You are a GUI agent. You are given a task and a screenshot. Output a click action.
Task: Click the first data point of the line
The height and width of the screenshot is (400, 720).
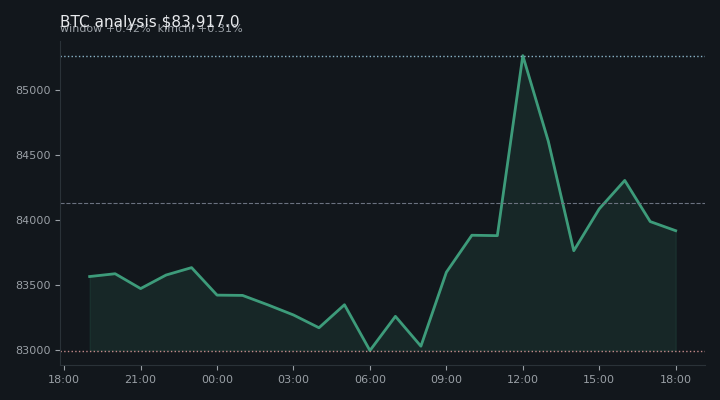[x=90, y=276]
